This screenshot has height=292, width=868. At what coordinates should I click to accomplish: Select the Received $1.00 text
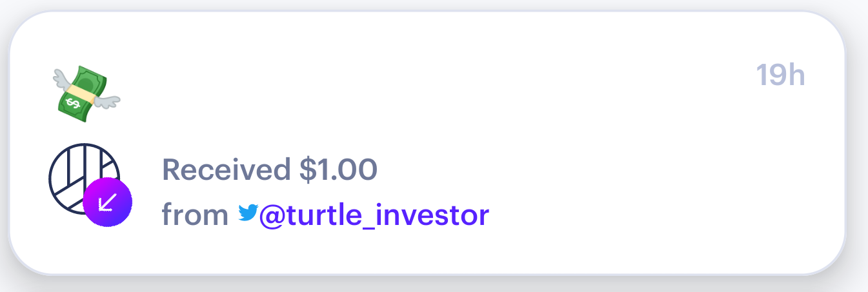coord(269,170)
